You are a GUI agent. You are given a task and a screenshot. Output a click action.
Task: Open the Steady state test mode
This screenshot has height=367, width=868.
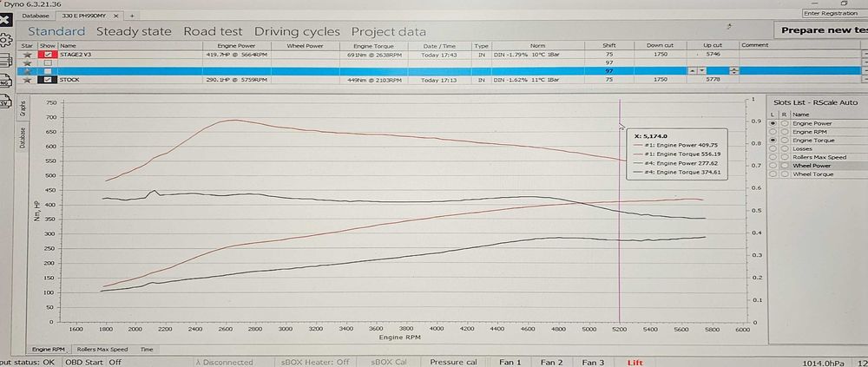tap(134, 31)
